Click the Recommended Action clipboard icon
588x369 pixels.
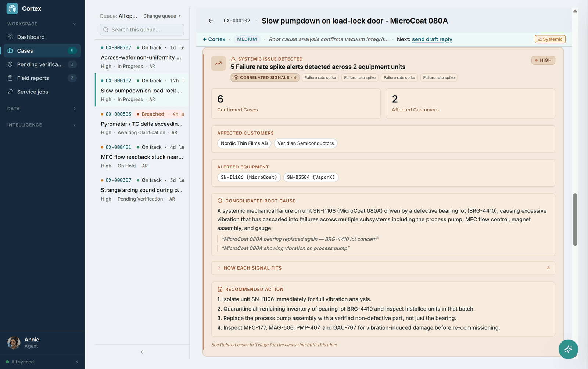220,290
